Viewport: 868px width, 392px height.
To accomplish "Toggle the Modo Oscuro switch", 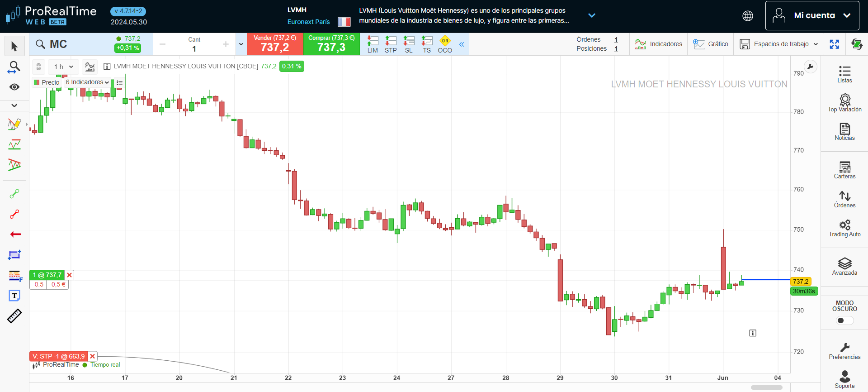I will pos(844,320).
